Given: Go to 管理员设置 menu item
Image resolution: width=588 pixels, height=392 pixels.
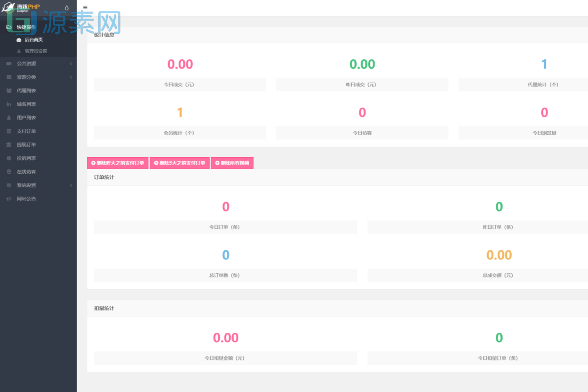Looking at the screenshot, I should 36,51.
